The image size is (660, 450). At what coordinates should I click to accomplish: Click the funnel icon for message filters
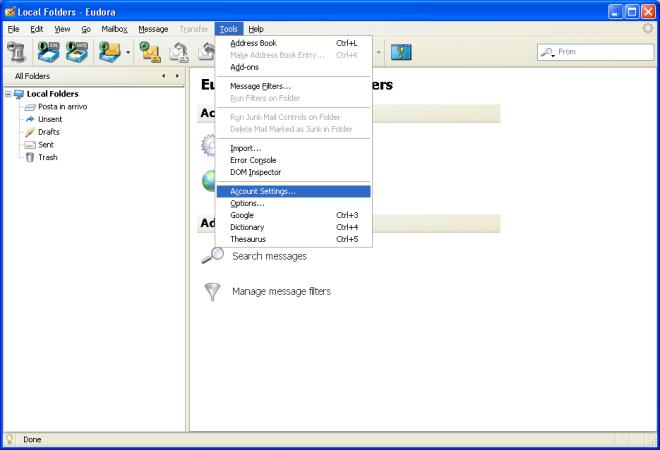(x=212, y=291)
